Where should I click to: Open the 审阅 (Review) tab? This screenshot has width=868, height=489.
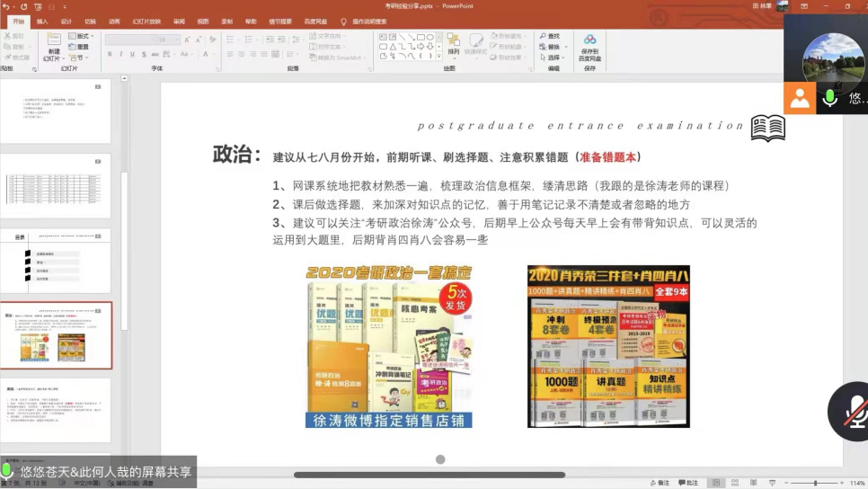(x=179, y=22)
